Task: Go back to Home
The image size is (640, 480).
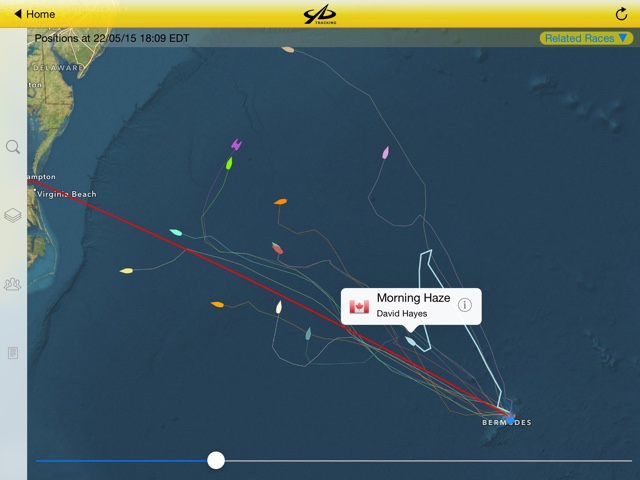Action: click(x=35, y=14)
